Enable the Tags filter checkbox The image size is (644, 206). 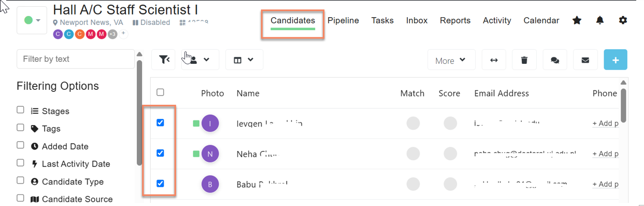click(20, 128)
